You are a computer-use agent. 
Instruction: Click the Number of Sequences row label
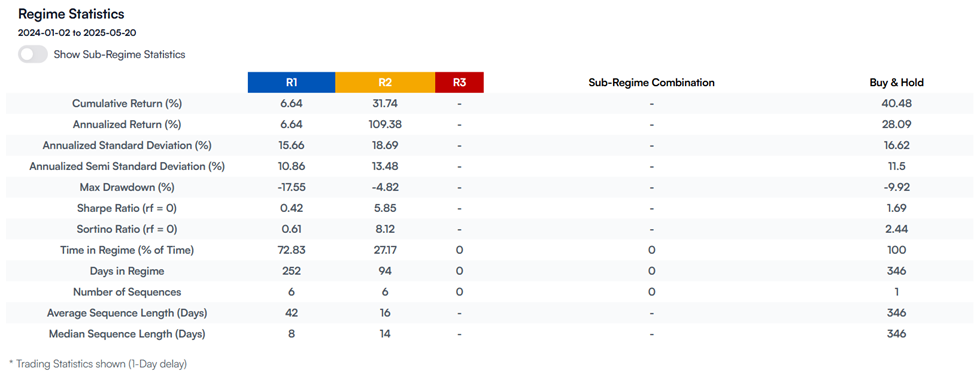[127, 292]
